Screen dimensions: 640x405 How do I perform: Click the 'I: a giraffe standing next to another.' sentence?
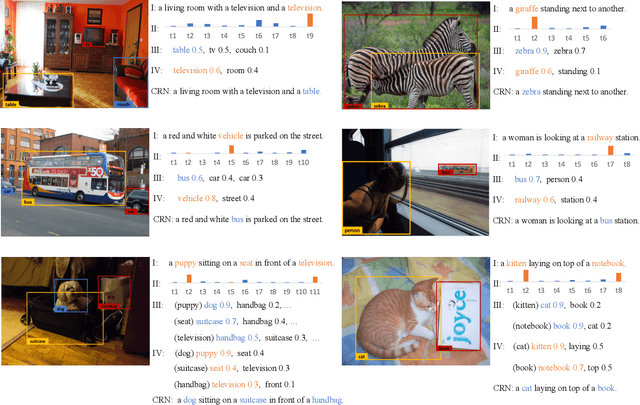pos(559,9)
